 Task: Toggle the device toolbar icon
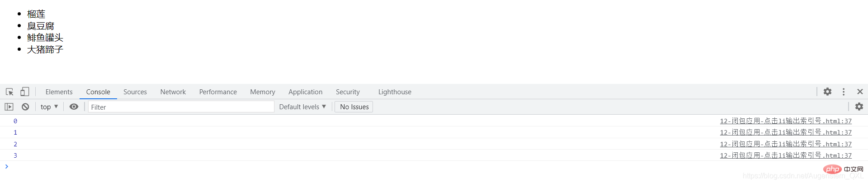[24, 92]
